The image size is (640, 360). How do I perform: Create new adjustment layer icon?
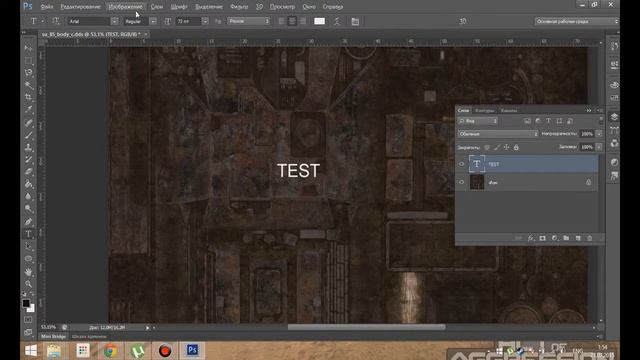click(x=554, y=238)
